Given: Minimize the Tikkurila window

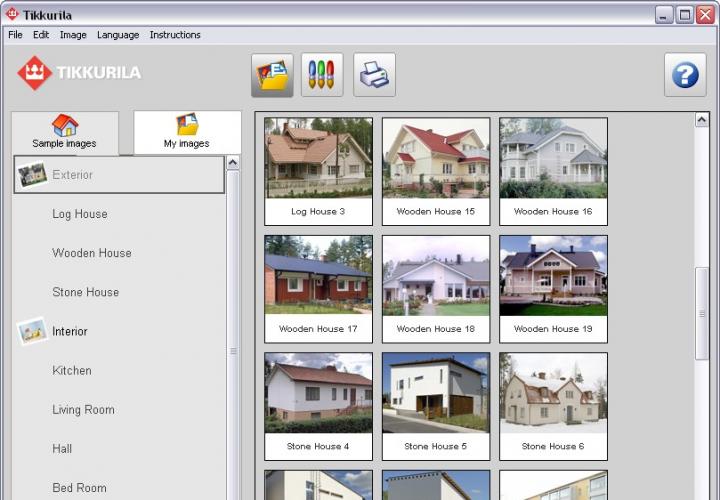Looking at the screenshot, I should pyautogui.click(x=664, y=15).
